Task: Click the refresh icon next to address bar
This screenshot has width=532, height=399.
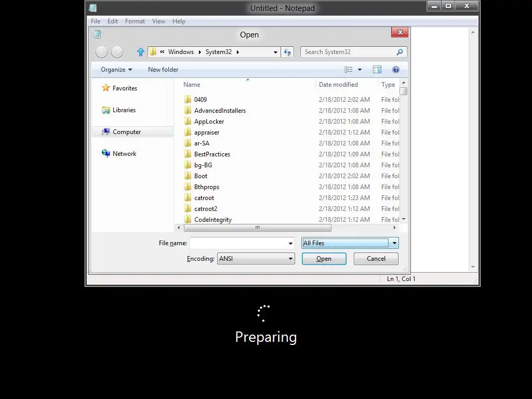Action: [x=287, y=52]
